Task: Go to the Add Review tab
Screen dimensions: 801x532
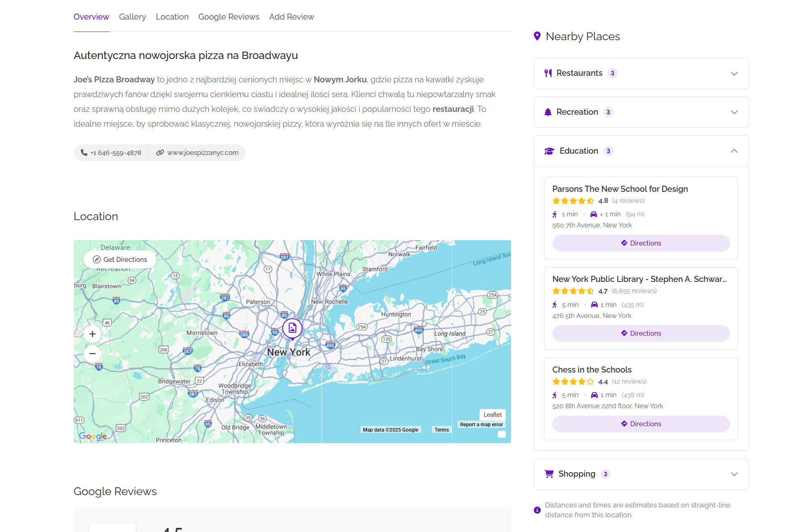Action: [x=292, y=17]
